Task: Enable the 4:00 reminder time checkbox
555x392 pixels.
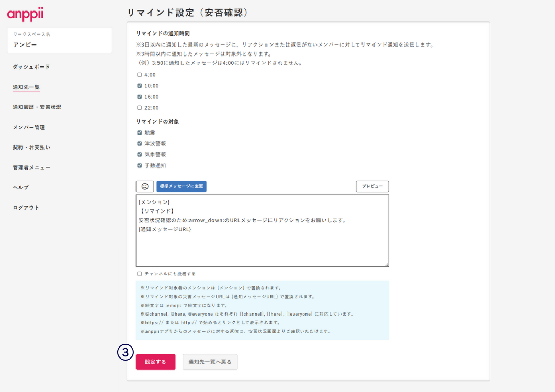Action: pyautogui.click(x=140, y=75)
